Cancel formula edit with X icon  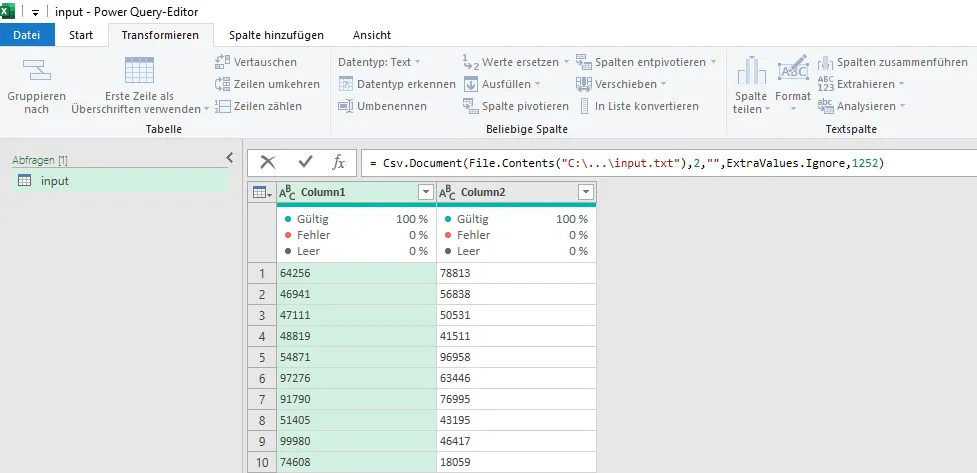coord(267,163)
